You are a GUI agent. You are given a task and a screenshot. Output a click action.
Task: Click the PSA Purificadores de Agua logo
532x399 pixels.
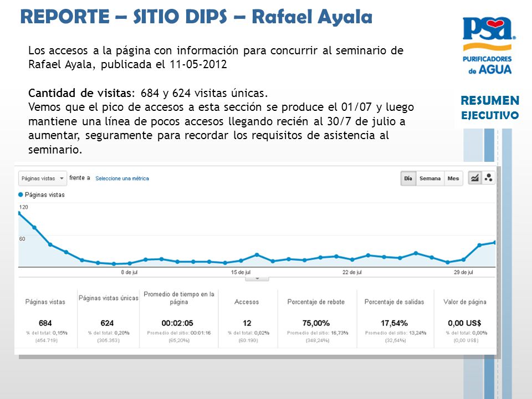(x=488, y=45)
